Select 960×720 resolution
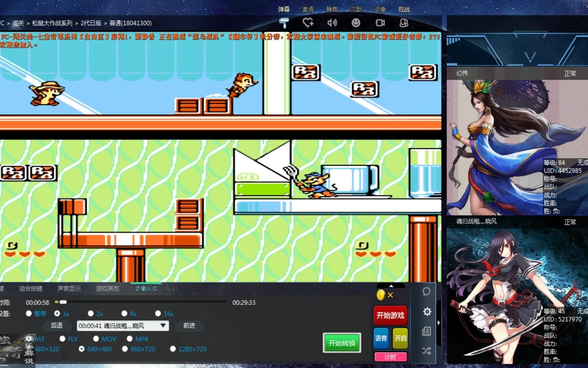 [x=125, y=349]
